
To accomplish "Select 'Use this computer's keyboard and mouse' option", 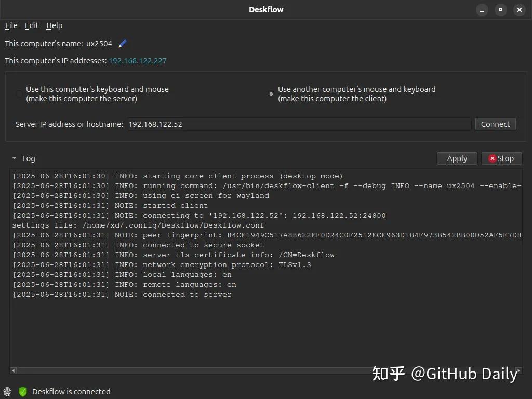I will coord(19,94).
